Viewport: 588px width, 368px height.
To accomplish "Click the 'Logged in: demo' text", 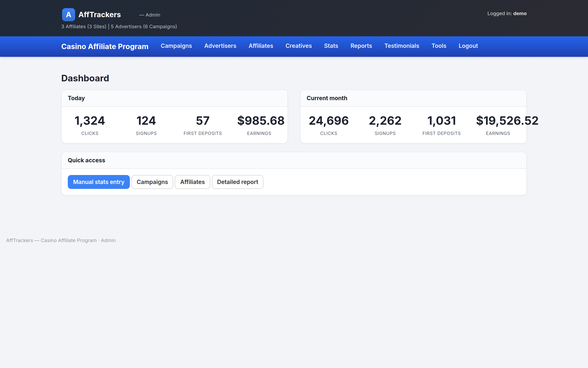I will tap(507, 13).
